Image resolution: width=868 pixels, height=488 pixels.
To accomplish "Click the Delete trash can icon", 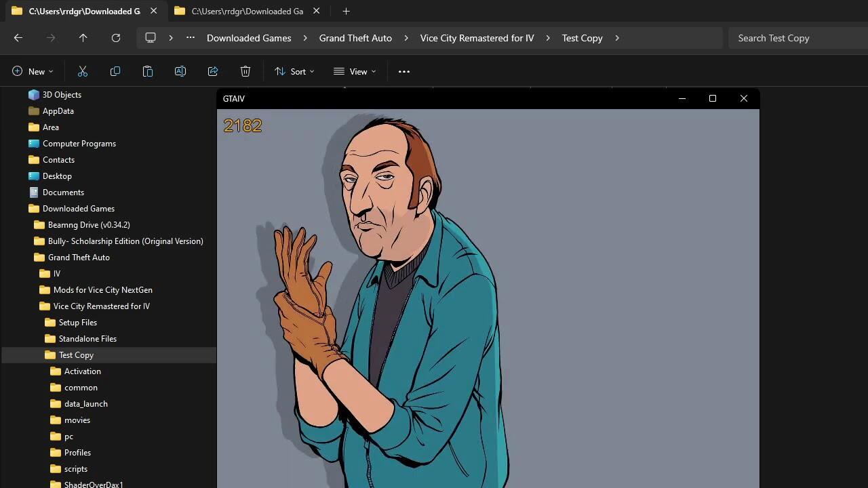I will [245, 71].
